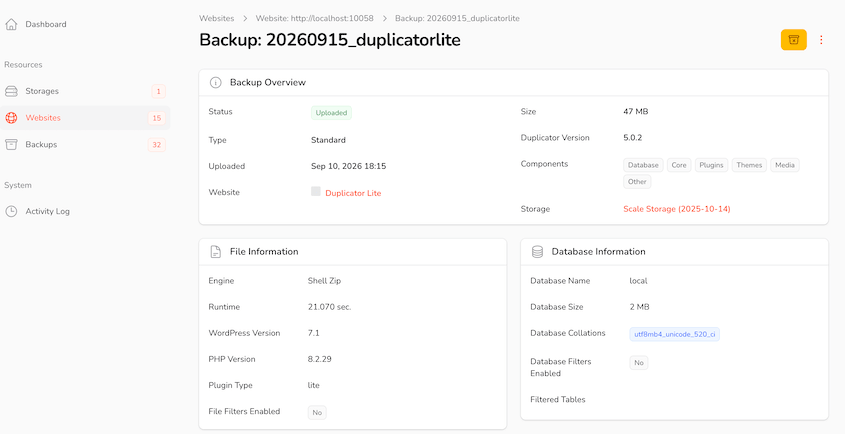Image resolution: width=845 pixels, height=434 pixels.
Task: Open the Duplicator Lite website link
Action: pos(353,193)
